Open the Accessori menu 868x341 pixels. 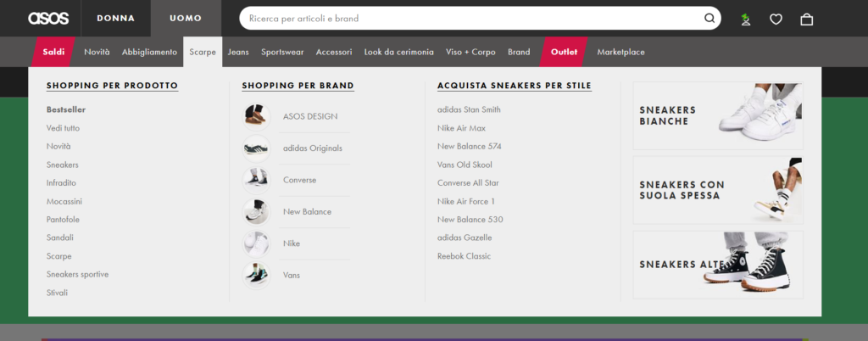[334, 52]
